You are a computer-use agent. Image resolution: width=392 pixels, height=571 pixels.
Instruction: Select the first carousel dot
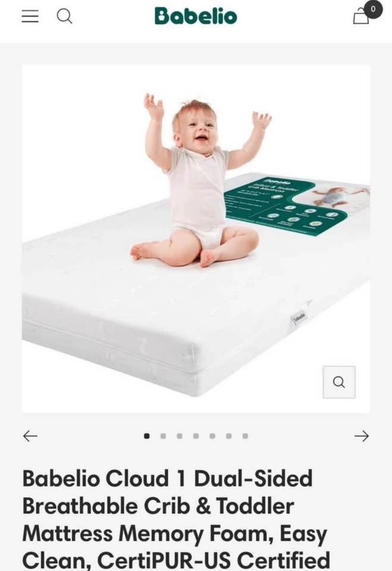[147, 436]
